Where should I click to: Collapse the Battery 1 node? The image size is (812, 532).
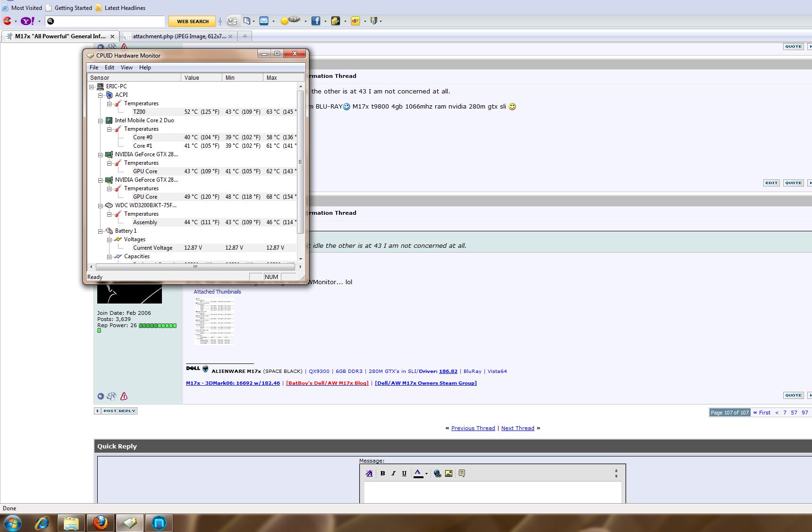pyautogui.click(x=101, y=231)
